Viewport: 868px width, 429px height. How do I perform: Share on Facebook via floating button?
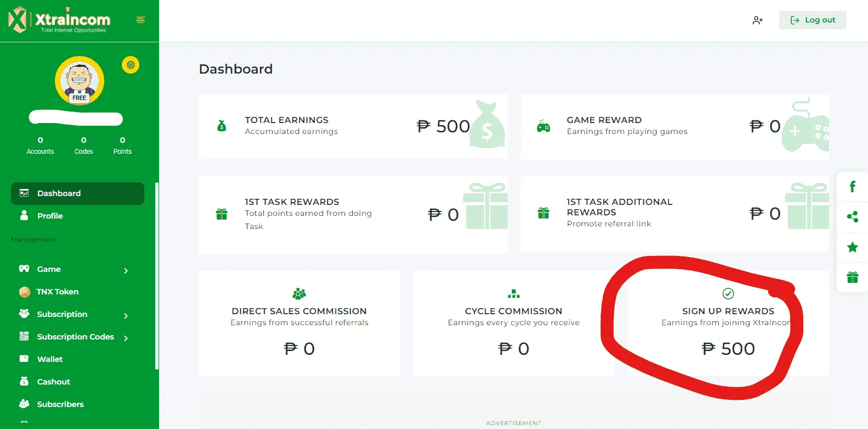pos(853,187)
